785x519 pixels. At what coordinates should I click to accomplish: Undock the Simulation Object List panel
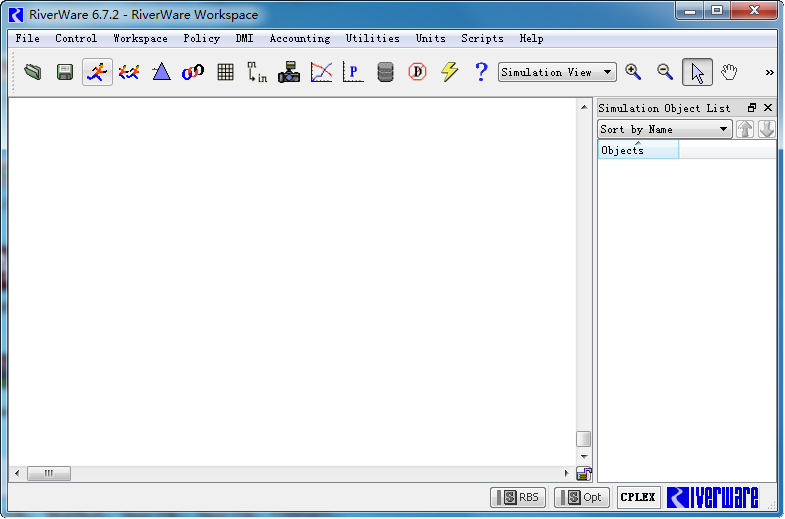click(751, 108)
